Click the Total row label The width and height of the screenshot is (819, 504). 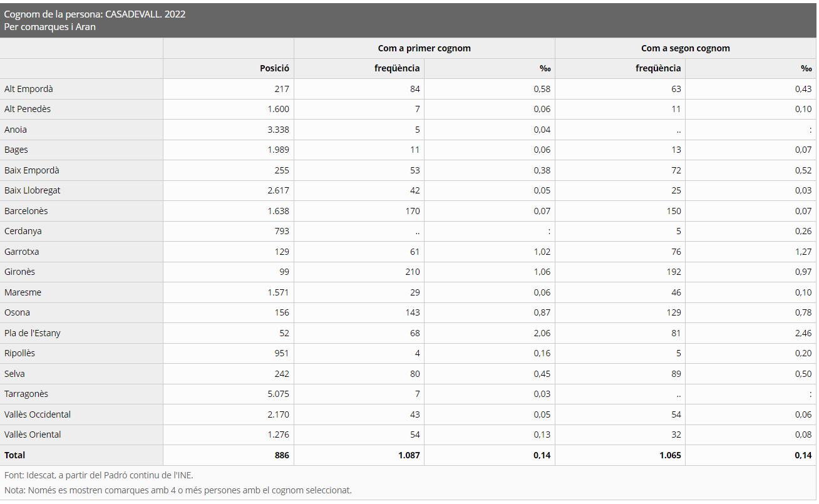pos(15,455)
